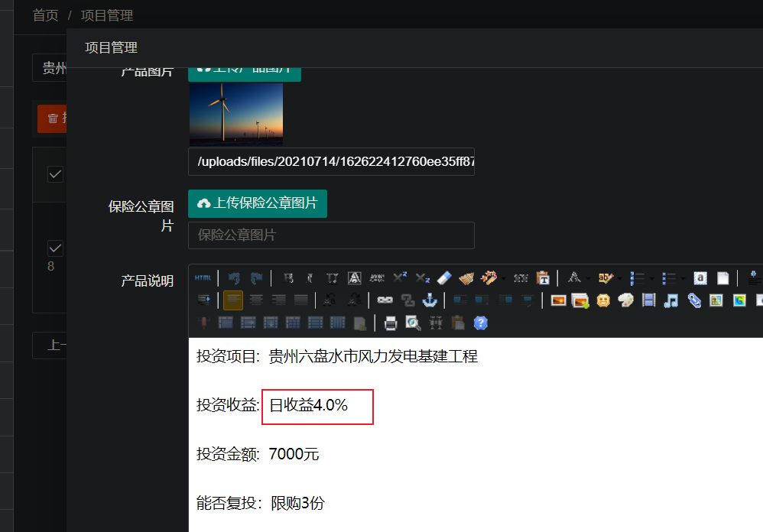The width and height of the screenshot is (763, 532).
Task: Click the redo arrow icon
Action: (256, 278)
